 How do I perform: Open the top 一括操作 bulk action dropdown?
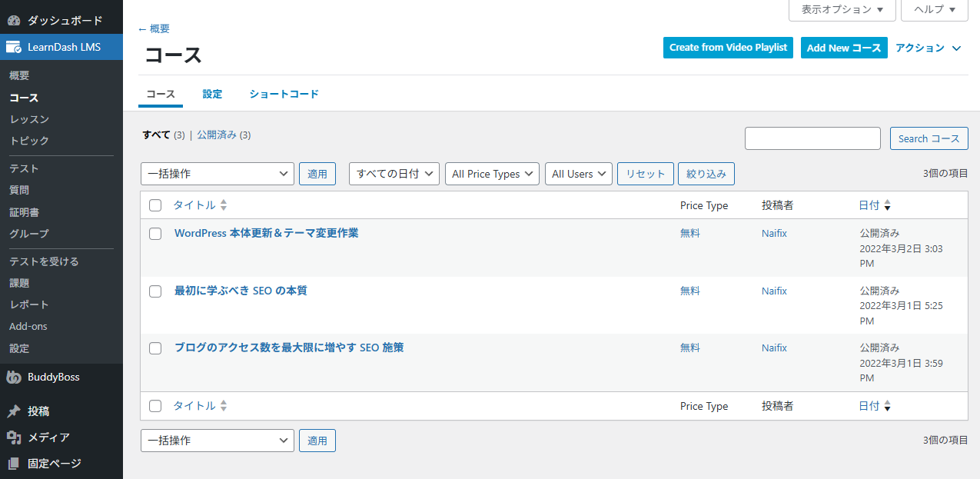click(x=218, y=174)
